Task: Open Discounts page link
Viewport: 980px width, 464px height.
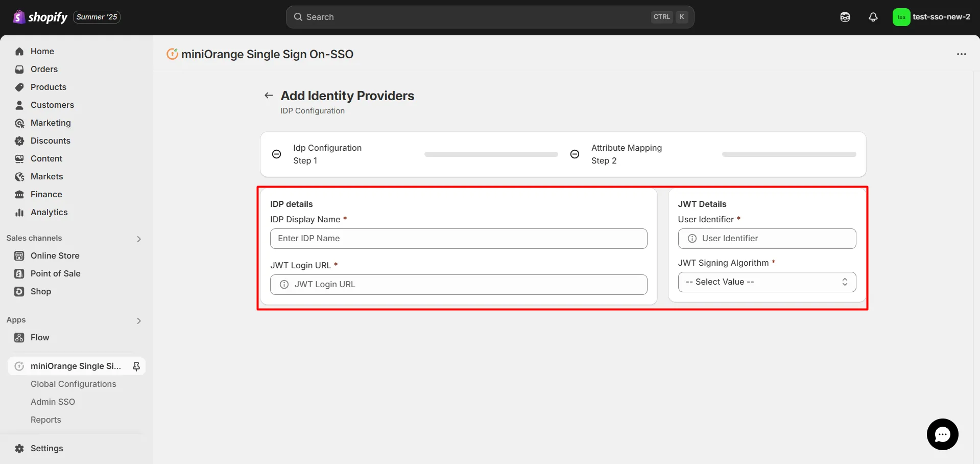Action: [51, 141]
